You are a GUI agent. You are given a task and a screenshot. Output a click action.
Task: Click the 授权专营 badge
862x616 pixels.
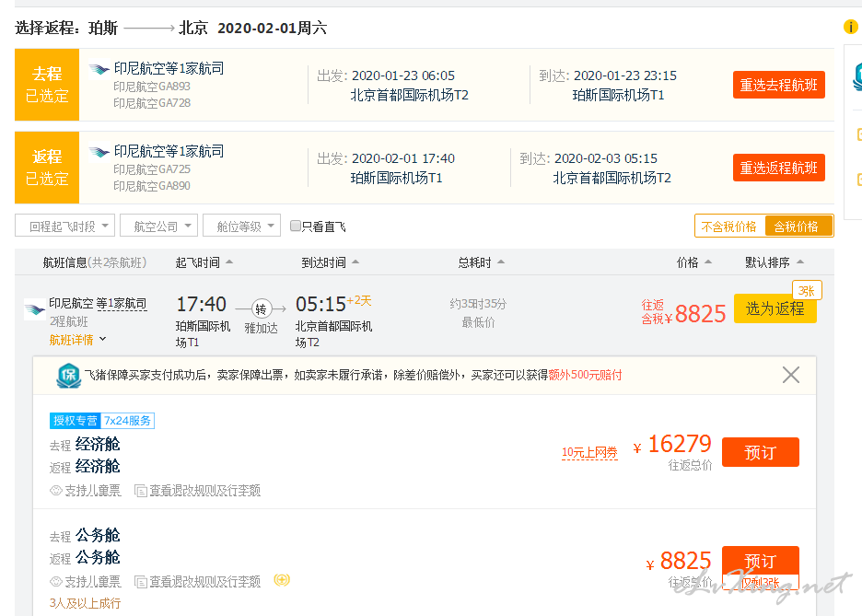pyautogui.click(x=75, y=421)
